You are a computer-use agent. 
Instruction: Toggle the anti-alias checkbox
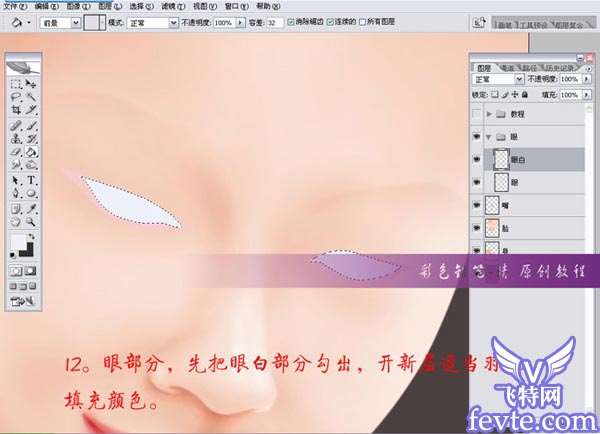(291, 22)
